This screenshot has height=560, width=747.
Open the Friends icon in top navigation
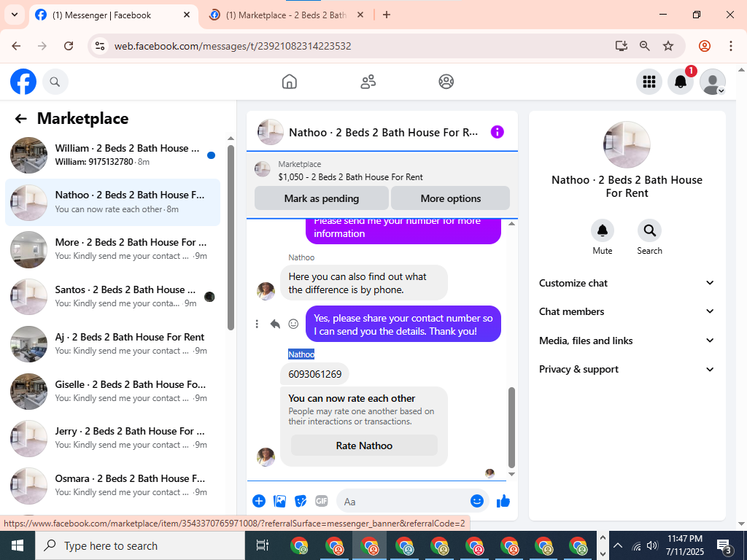[368, 82]
